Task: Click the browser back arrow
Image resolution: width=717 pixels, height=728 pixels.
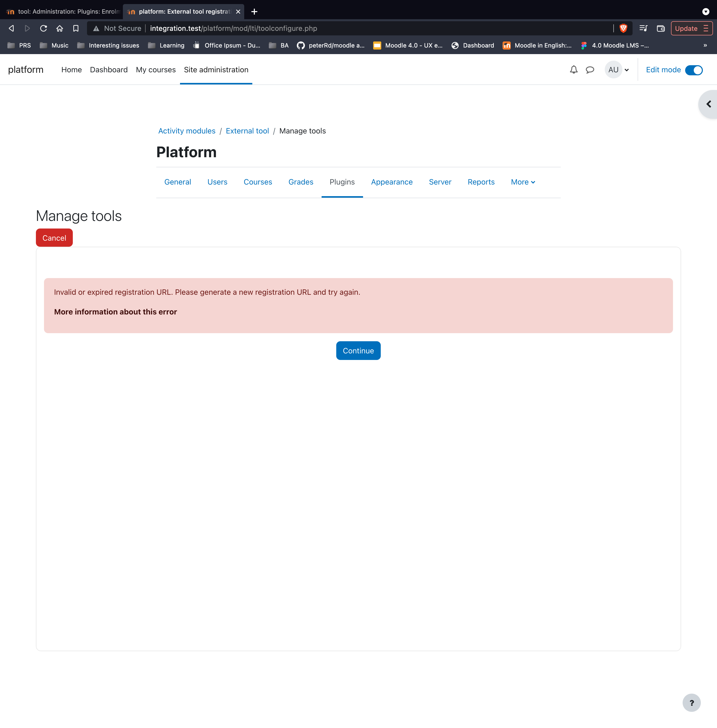Action: tap(11, 28)
